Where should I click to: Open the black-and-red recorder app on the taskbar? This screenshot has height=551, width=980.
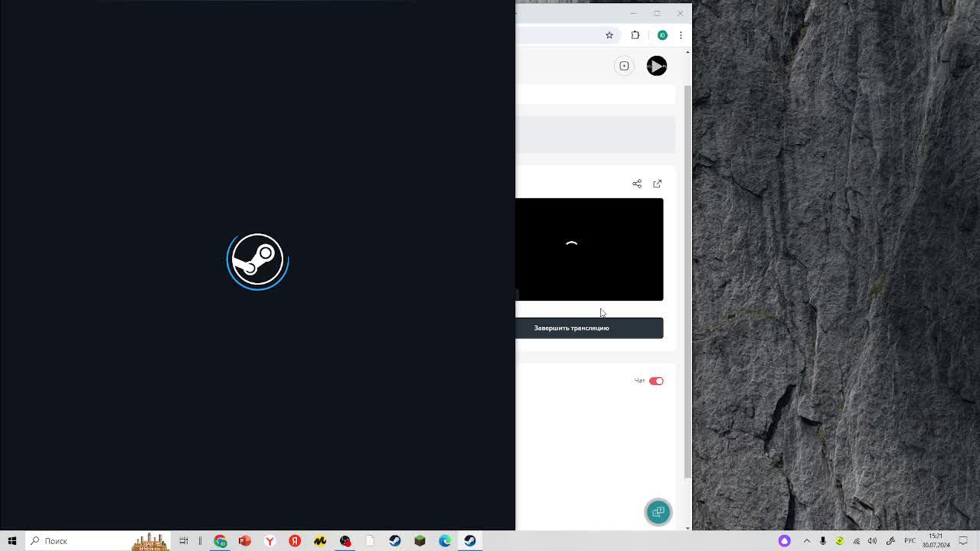coord(345,541)
